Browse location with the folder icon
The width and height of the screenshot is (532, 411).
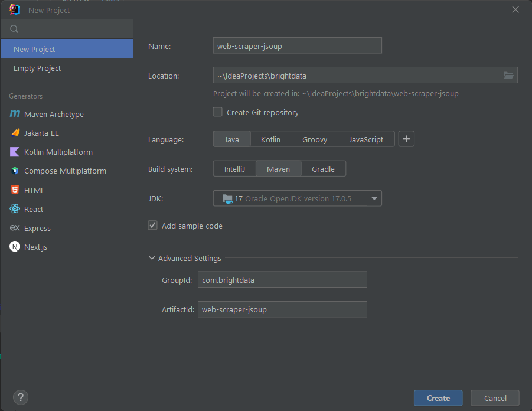click(x=508, y=76)
